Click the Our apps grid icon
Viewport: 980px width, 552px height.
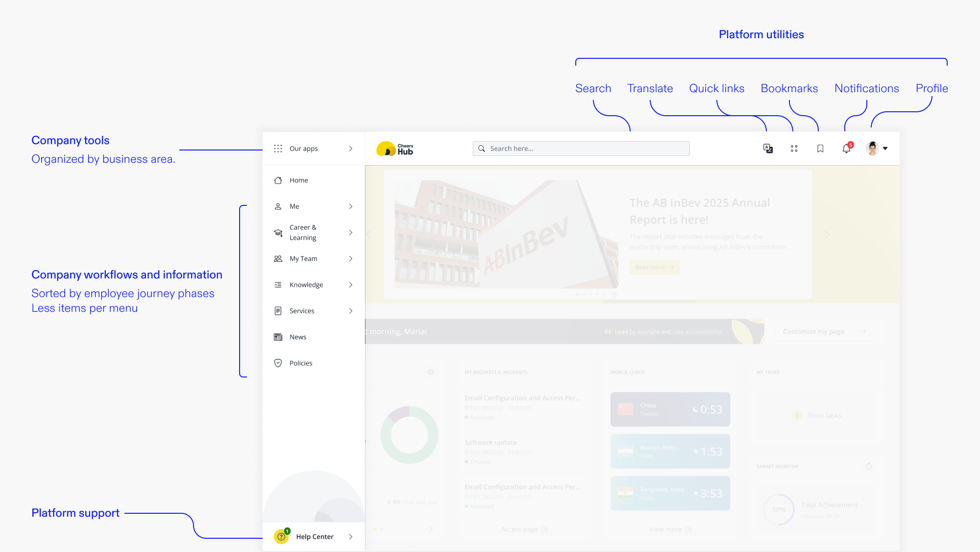[278, 149]
